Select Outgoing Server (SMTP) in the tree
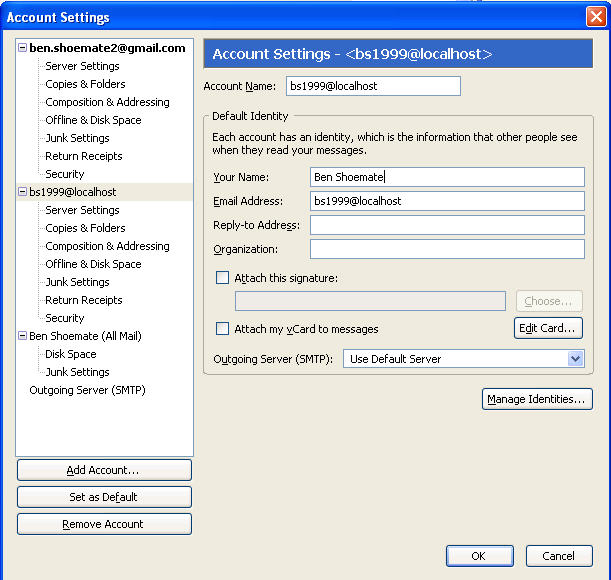611x580 pixels. point(87,390)
